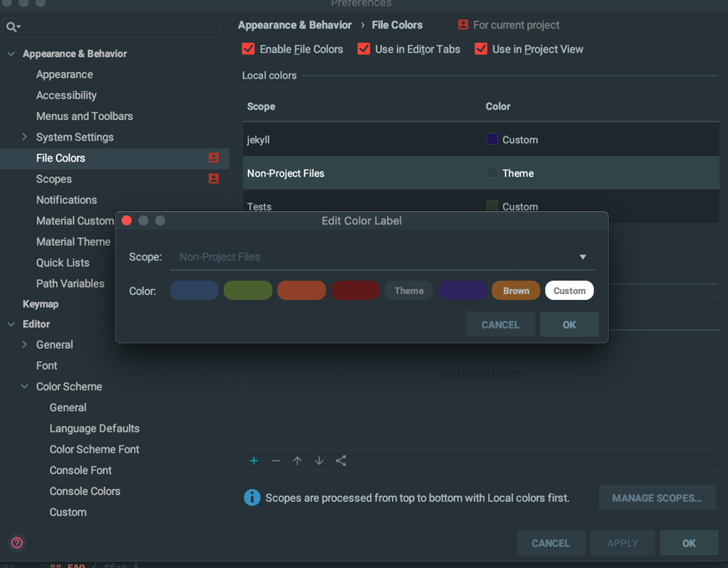Viewport: 728px width, 568px height.
Task: Disable the Enable File Colors checkbox
Action: [x=248, y=49]
